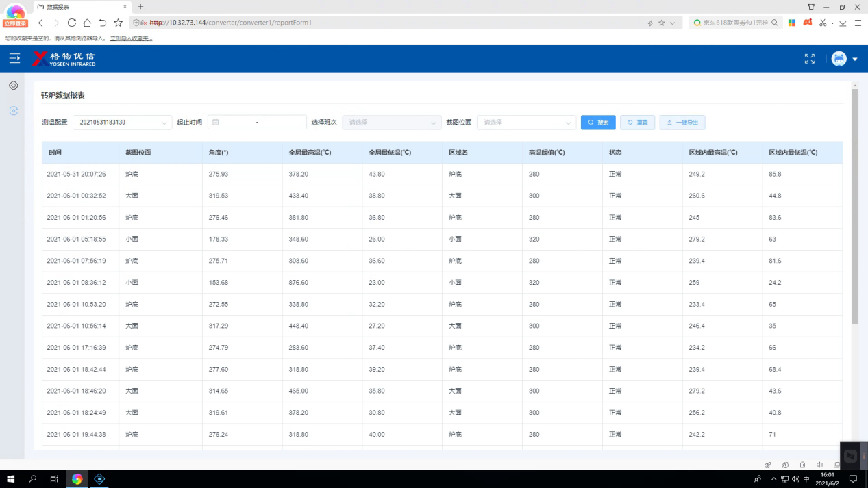This screenshot has height=488, width=868.
Task: Click the 重置 reset button
Action: [x=637, y=123]
